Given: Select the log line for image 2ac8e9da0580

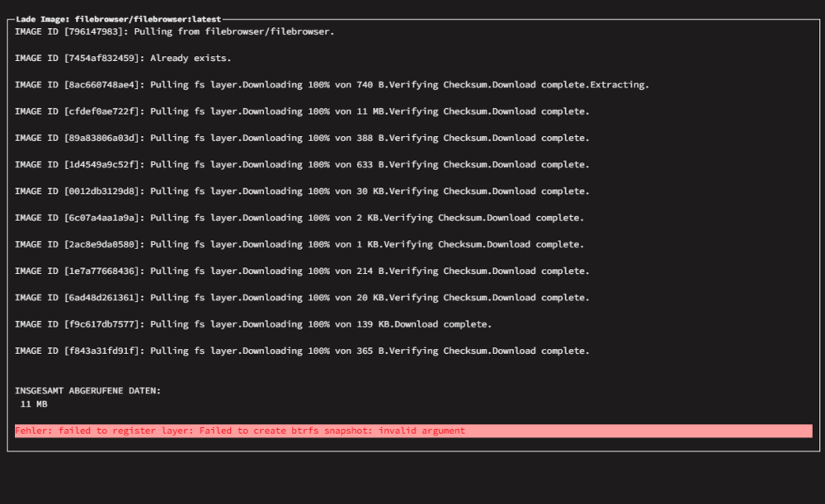Looking at the screenshot, I should [x=299, y=245].
